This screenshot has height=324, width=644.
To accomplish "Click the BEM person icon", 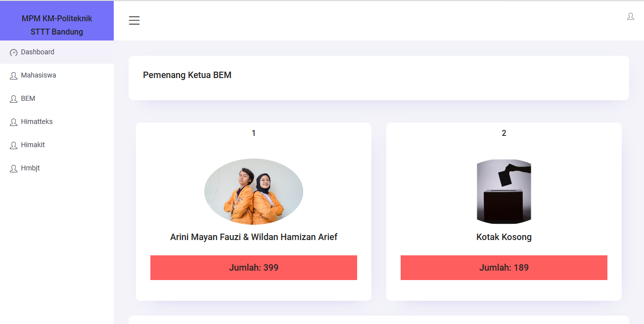I will pos(14,99).
